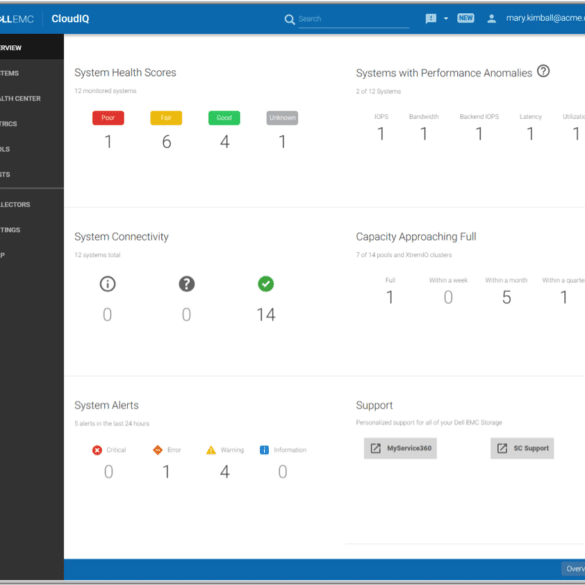This screenshot has width=585, height=585.
Task: Click the Within a week count 0
Action: pos(448,297)
